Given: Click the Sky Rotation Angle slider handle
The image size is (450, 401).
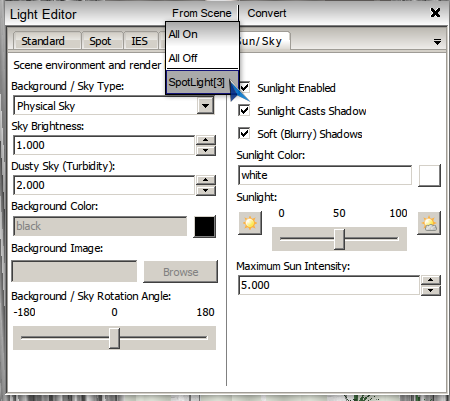Looking at the screenshot, I should click(114, 338).
